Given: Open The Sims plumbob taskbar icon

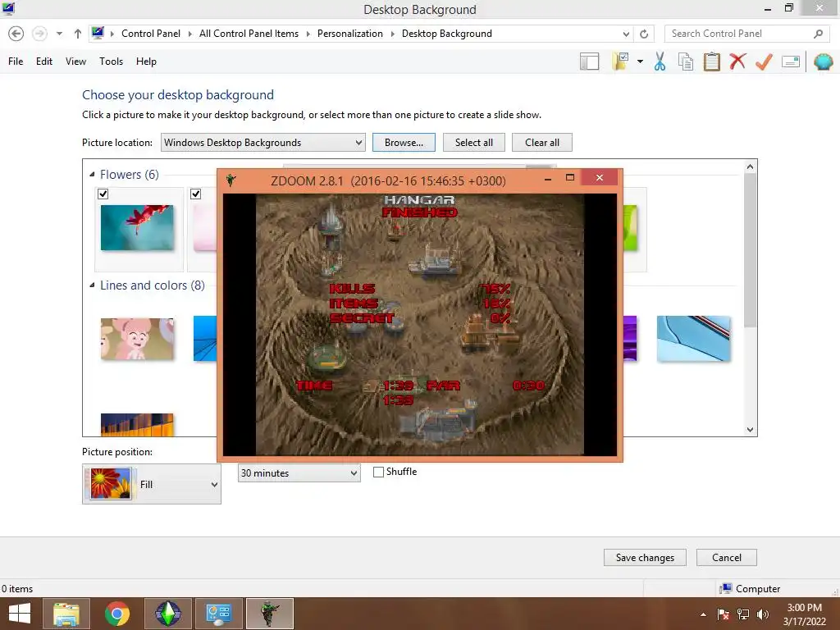Looking at the screenshot, I should click(167, 614).
